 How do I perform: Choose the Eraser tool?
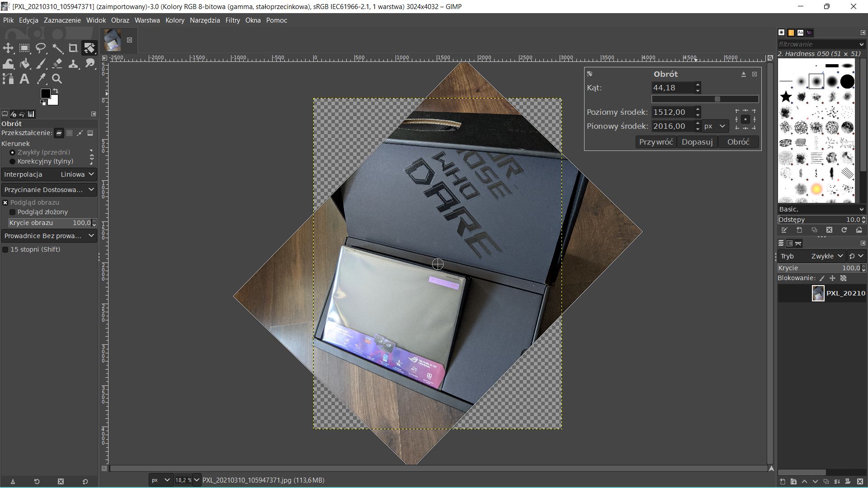coord(57,64)
